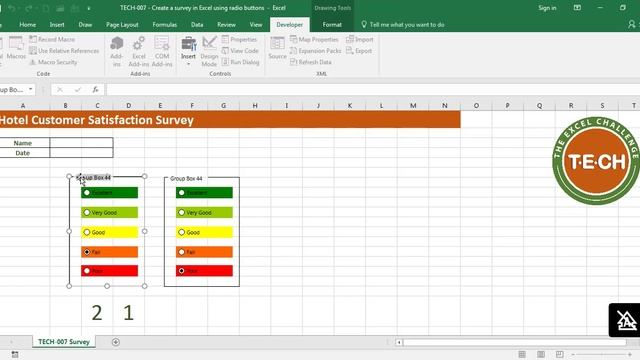This screenshot has width=640, height=360.
Task: Open the Insert controls toolbox
Action: tap(188, 51)
